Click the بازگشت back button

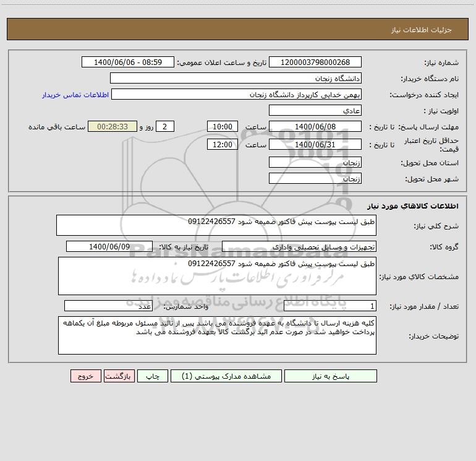point(119,376)
